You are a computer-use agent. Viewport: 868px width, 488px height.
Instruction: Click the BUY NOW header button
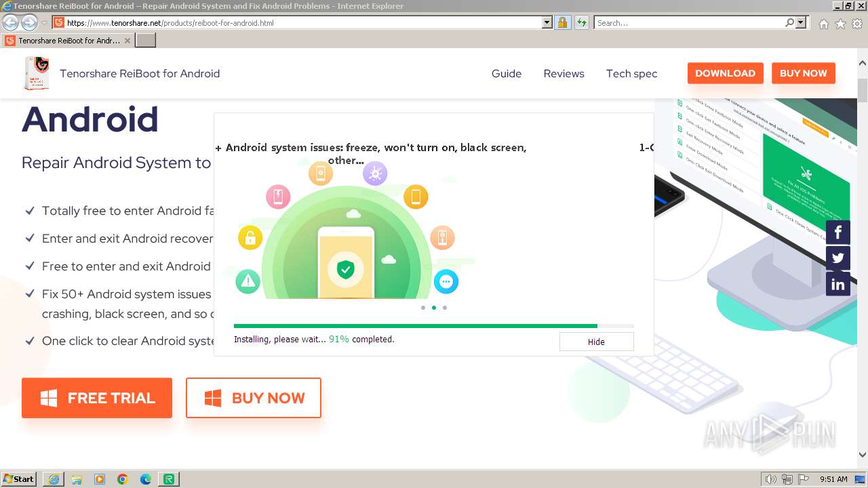pos(804,73)
